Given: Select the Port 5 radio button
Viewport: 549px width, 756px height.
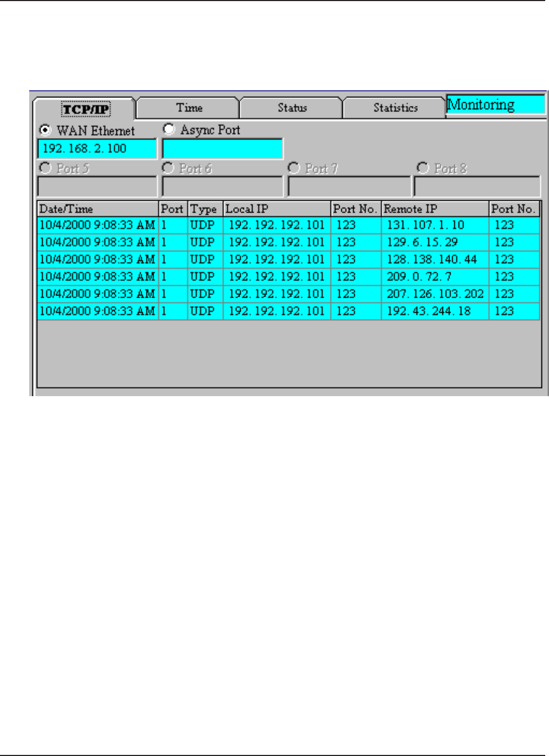Looking at the screenshot, I should [45, 168].
